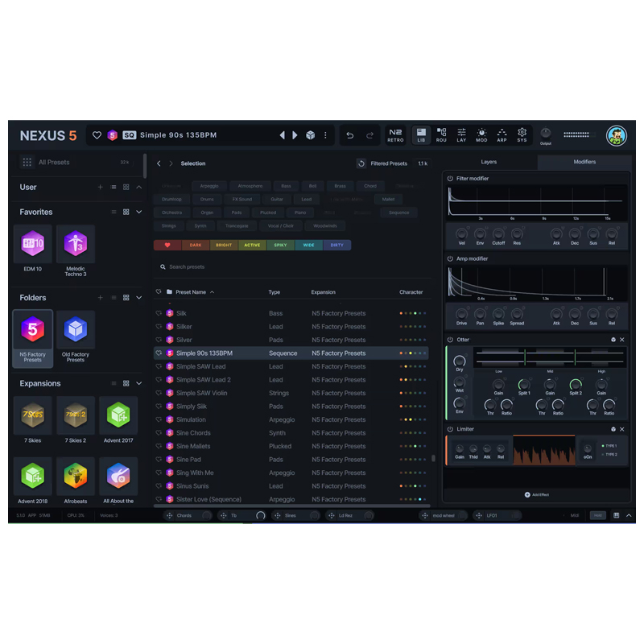Switch to N2 Retro view

click(395, 135)
